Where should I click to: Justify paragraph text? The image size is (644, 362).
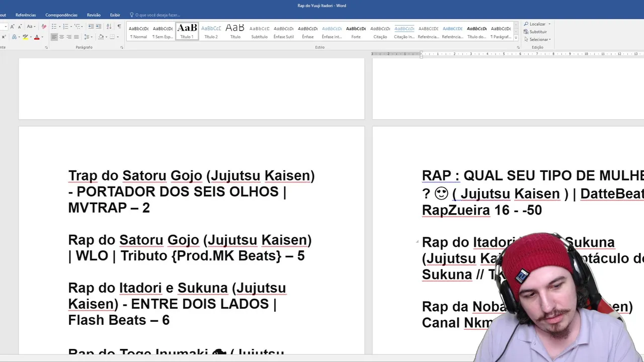[76, 37]
